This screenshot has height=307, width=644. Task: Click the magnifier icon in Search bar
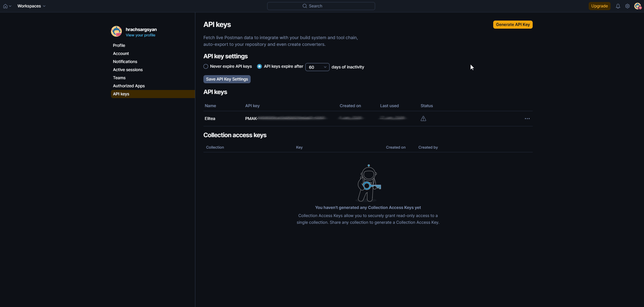pyautogui.click(x=305, y=6)
